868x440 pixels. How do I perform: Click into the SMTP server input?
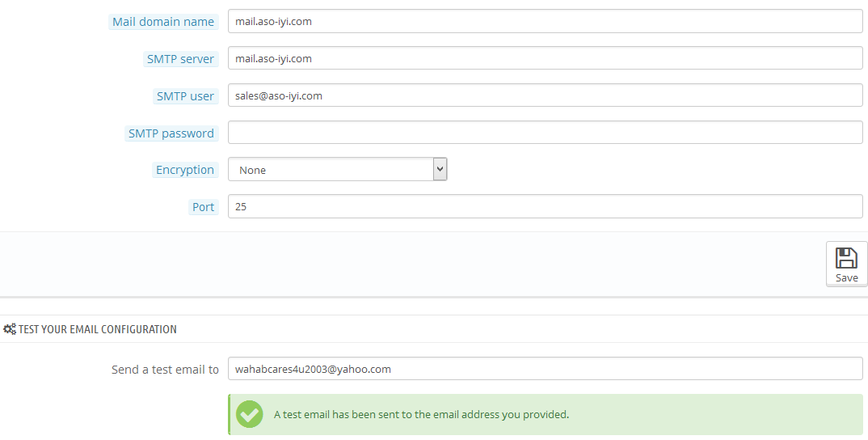point(545,58)
